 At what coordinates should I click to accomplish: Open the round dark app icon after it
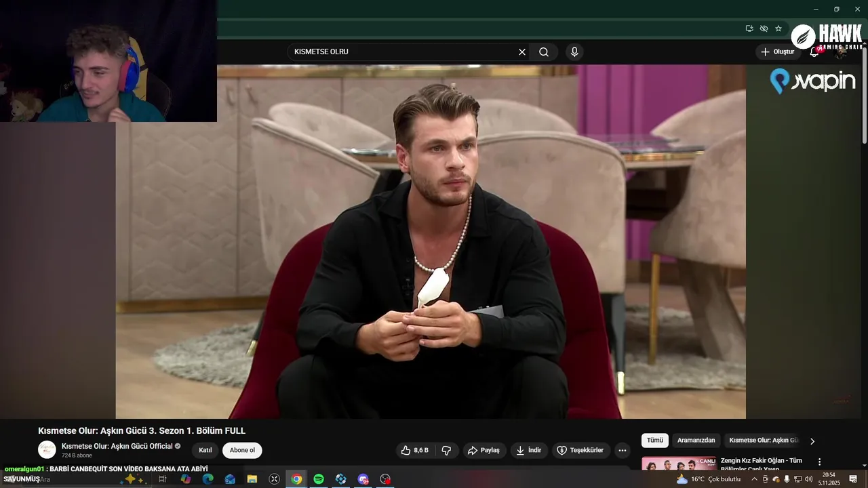point(386,479)
